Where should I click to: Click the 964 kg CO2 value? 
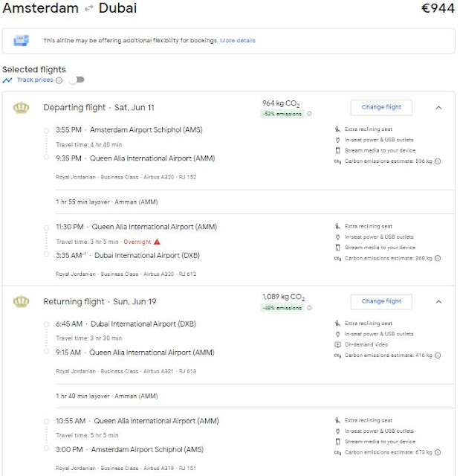click(281, 103)
